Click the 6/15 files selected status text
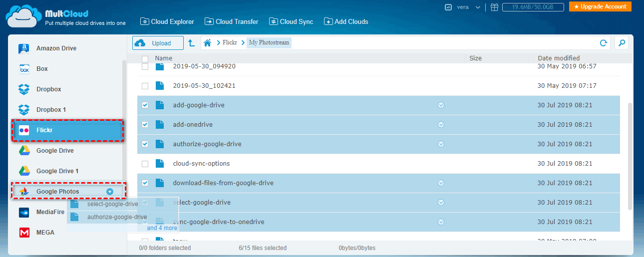The width and height of the screenshot is (644, 257). [x=263, y=248]
